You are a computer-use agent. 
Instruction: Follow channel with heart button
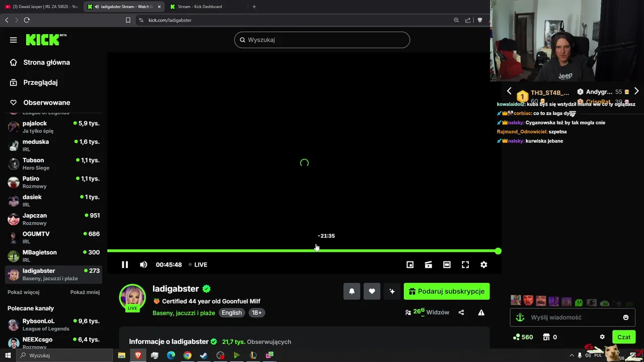tap(372, 291)
